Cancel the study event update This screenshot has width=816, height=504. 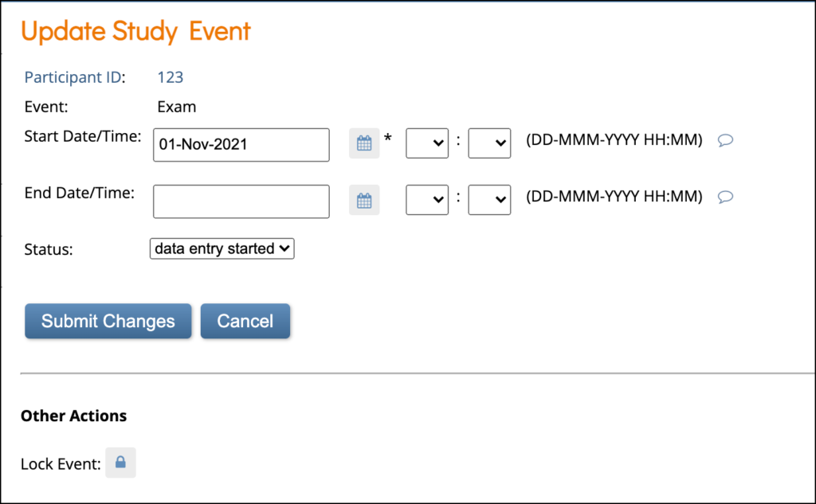coord(245,321)
